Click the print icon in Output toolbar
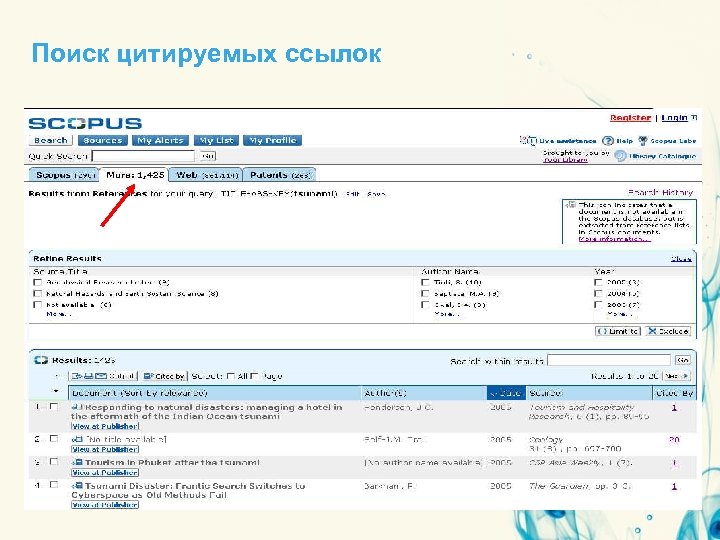Viewport: 720px width, 540px height. pyautogui.click(x=89, y=376)
